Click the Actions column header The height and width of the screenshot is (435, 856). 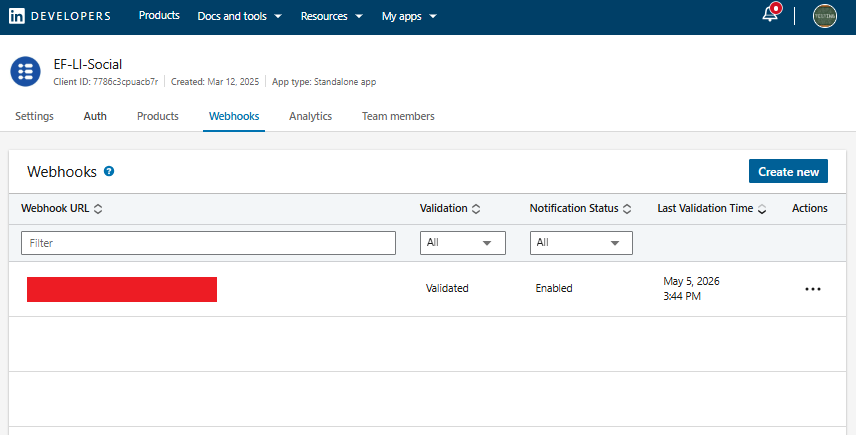tap(810, 208)
